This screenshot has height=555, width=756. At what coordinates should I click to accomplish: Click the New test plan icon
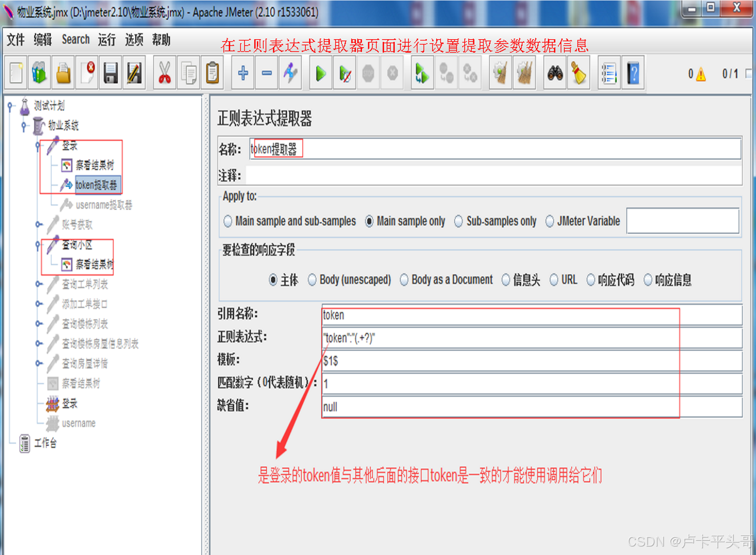(x=16, y=73)
